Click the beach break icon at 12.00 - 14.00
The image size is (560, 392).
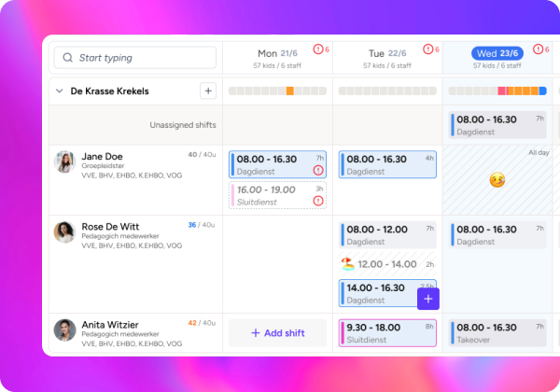[x=348, y=264]
